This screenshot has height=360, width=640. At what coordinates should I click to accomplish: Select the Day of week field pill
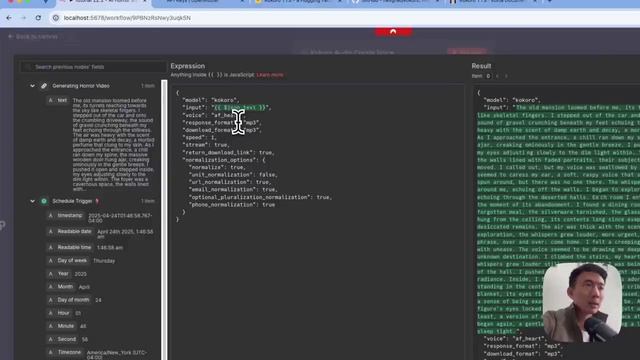click(x=68, y=260)
